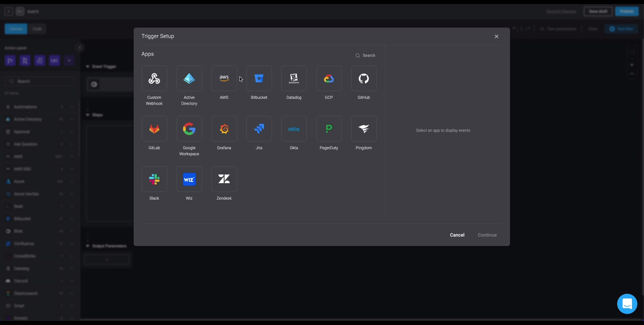This screenshot has width=644, height=325.
Task: Choose the AWS app tile
Action: click(x=224, y=79)
